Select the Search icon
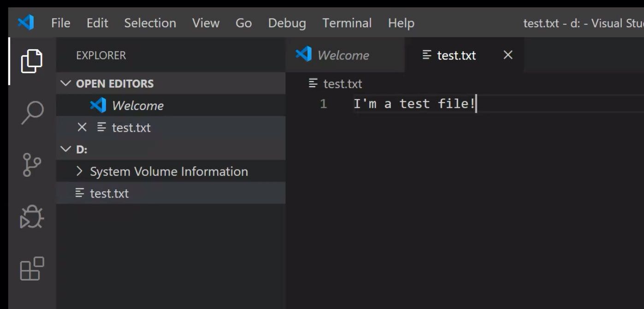The height and width of the screenshot is (309, 644). [x=32, y=112]
